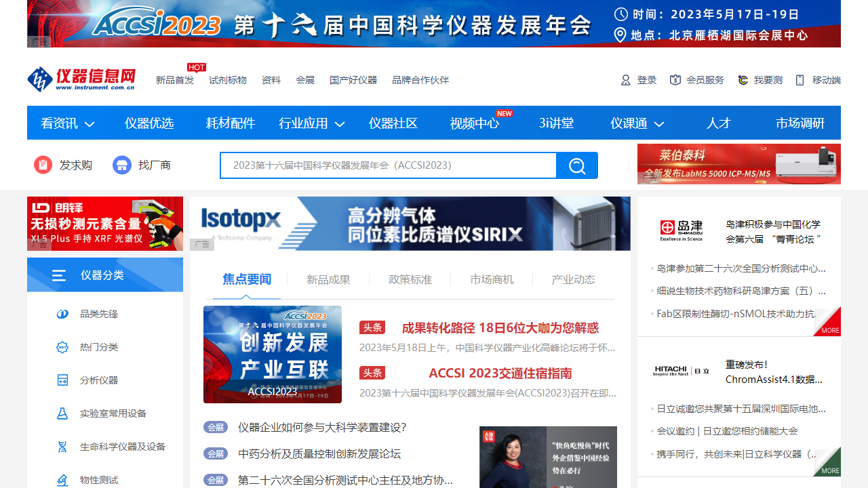Click the 我要测 icon

743,80
